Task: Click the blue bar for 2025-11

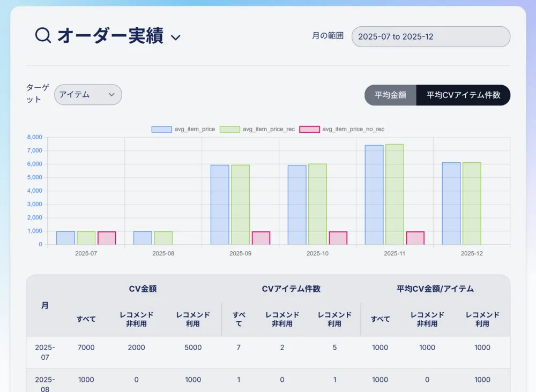Action: pos(374,195)
